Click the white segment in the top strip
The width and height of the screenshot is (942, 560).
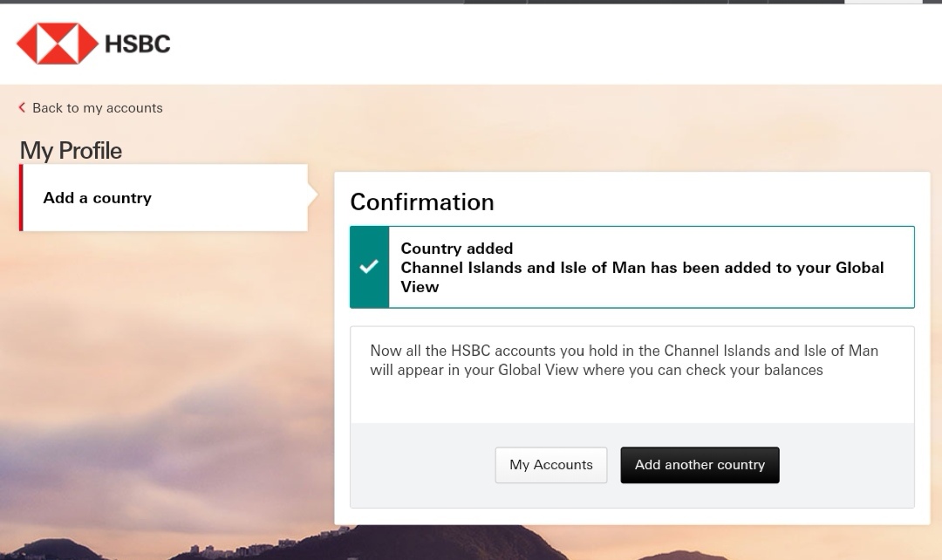pos(883,2)
